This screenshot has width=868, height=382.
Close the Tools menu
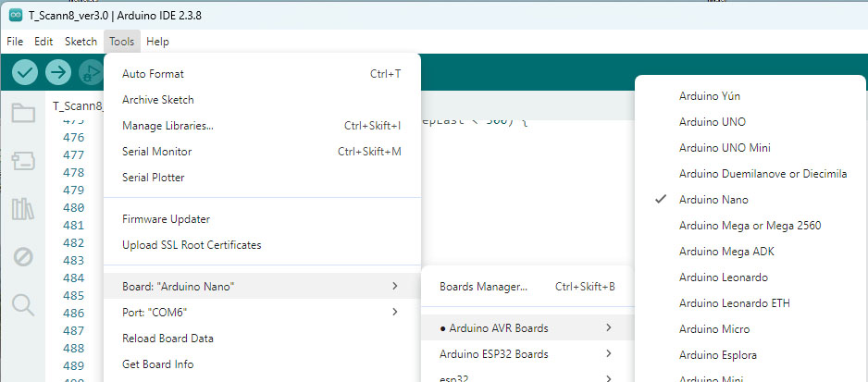click(122, 42)
